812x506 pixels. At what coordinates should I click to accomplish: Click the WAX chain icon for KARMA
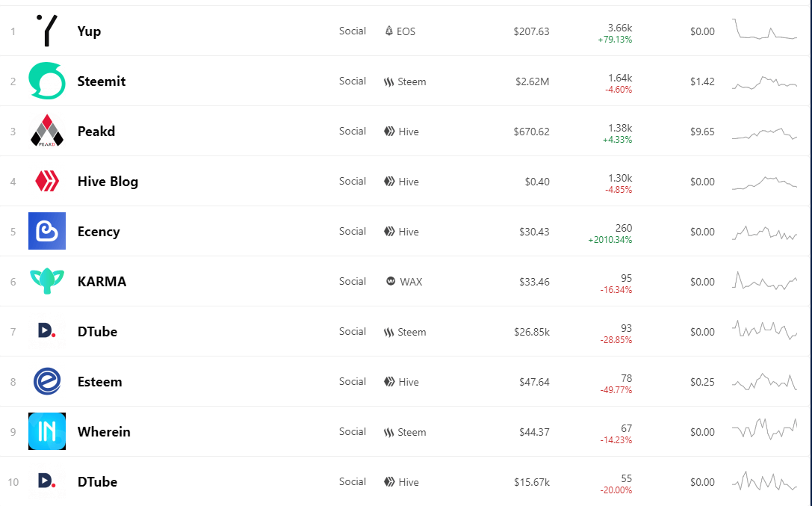click(x=391, y=281)
